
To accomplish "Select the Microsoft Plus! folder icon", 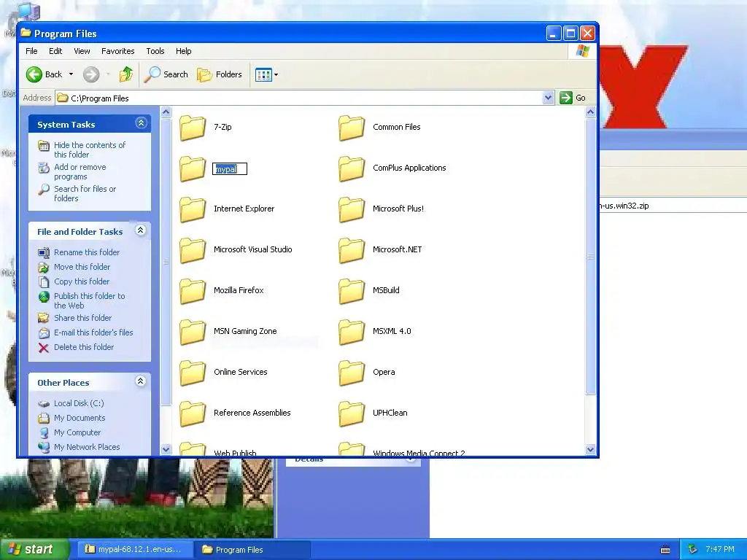I will pyautogui.click(x=352, y=209).
